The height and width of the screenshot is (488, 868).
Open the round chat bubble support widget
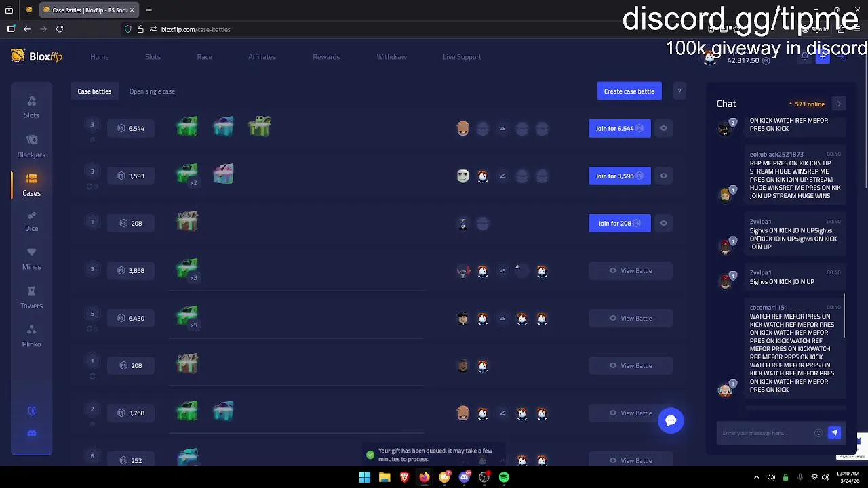click(671, 420)
